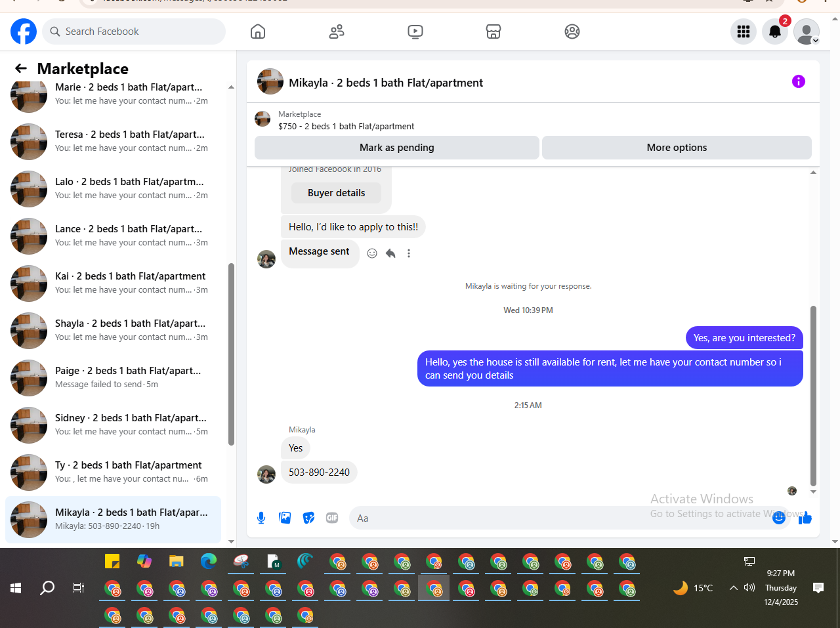Attach a photo with the image icon
The height and width of the screenshot is (628, 840).
click(285, 518)
